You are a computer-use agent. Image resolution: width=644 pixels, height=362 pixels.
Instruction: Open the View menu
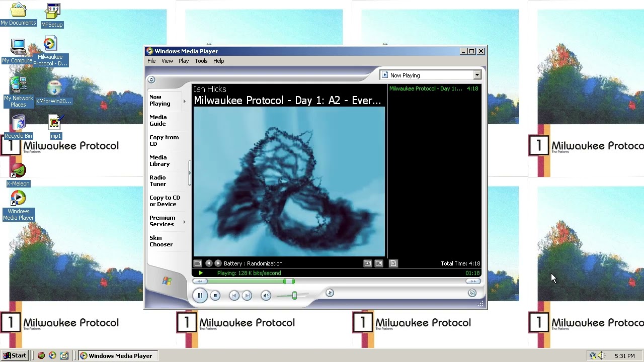coord(167,61)
